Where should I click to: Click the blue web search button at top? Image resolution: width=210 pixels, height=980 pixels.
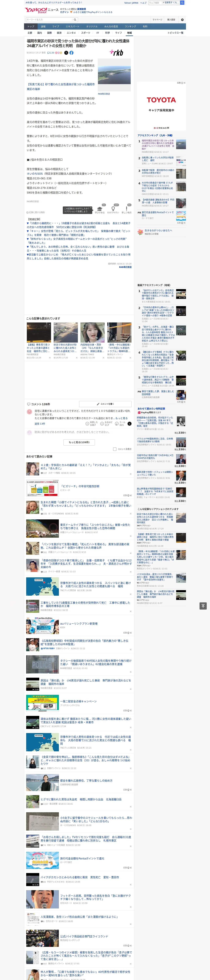[x=182, y=3]
